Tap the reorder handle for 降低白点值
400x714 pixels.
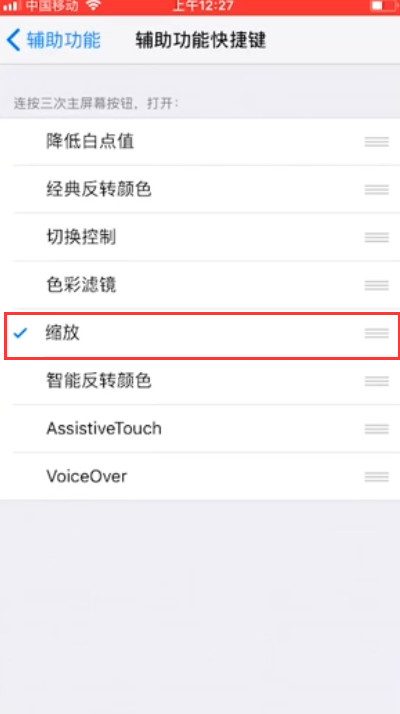coord(376,142)
